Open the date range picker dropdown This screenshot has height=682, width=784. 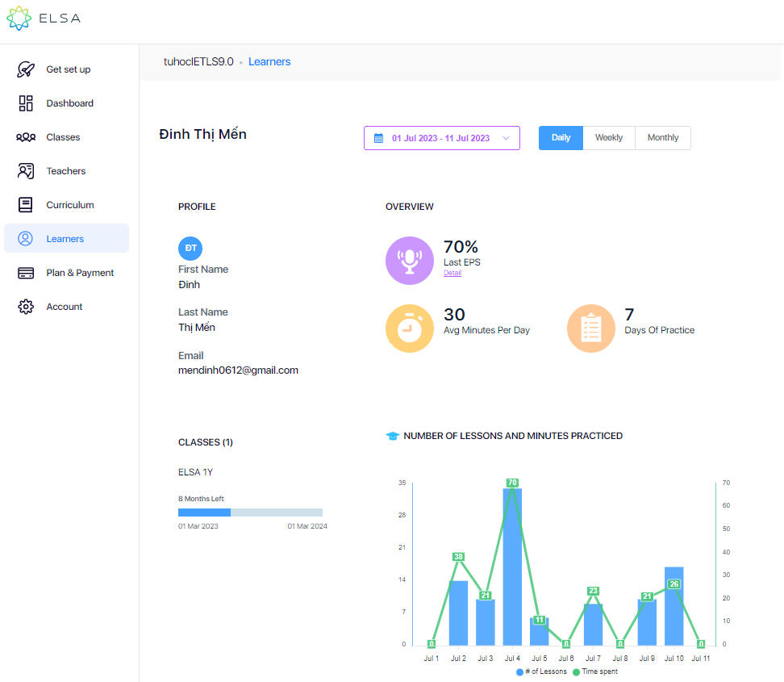(442, 138)
